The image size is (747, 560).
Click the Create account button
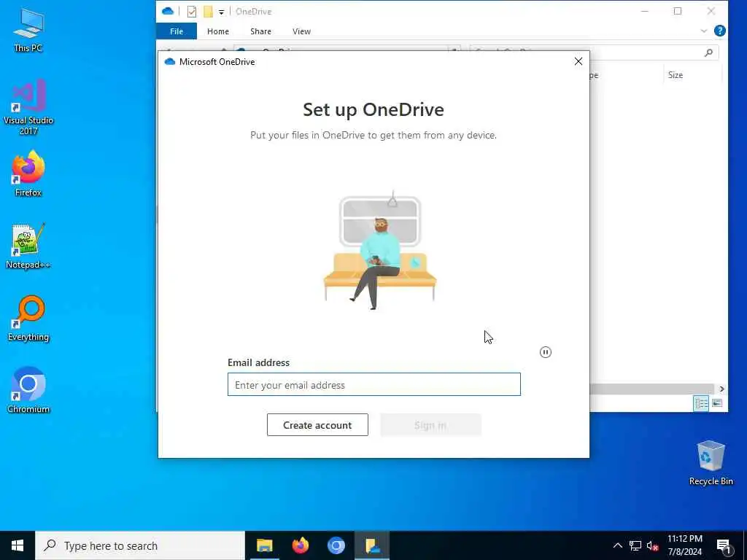317,425
